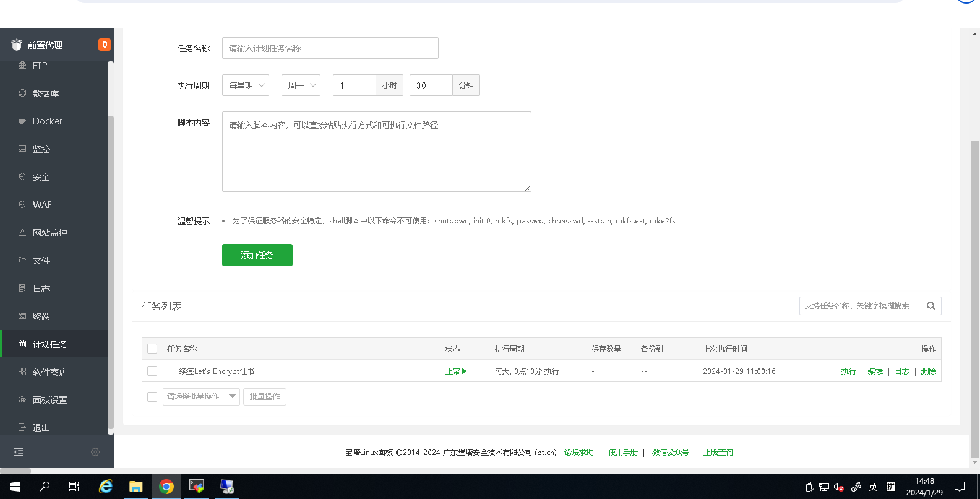
Task: Click the cron tasks (计划任务) calendar icon
Action: pyautogui.click(x=22, y=344)
